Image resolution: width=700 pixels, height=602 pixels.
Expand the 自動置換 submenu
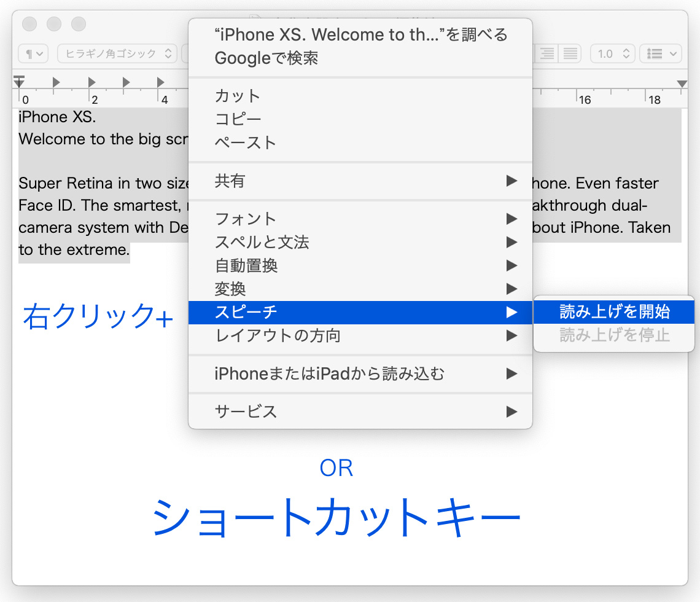click(x=360, y=266)
